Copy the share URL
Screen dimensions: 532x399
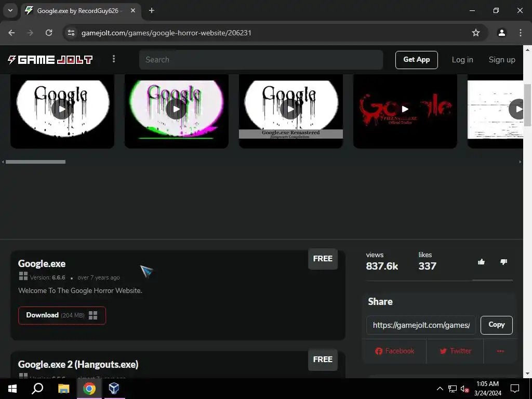click(x=496, y=325)
